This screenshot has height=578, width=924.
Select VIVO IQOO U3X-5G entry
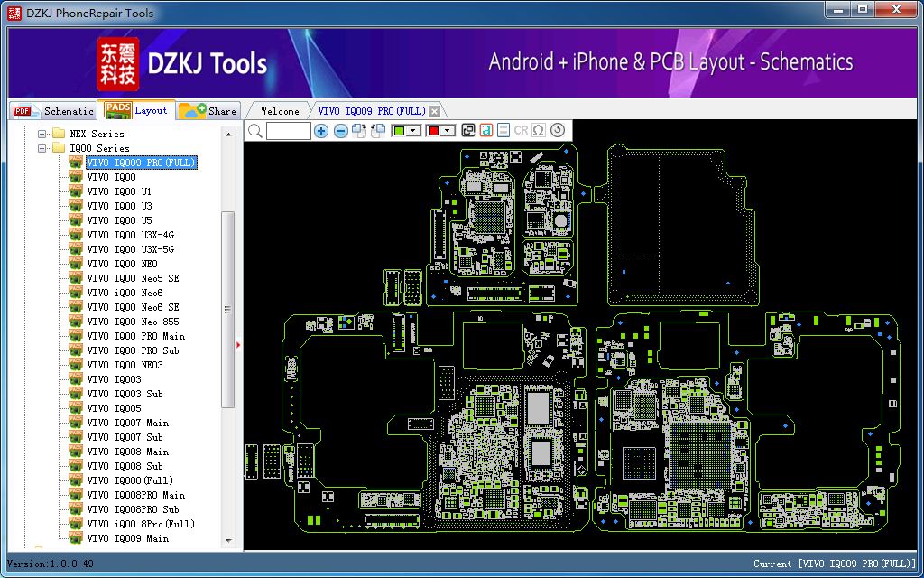tap(130, 249)
